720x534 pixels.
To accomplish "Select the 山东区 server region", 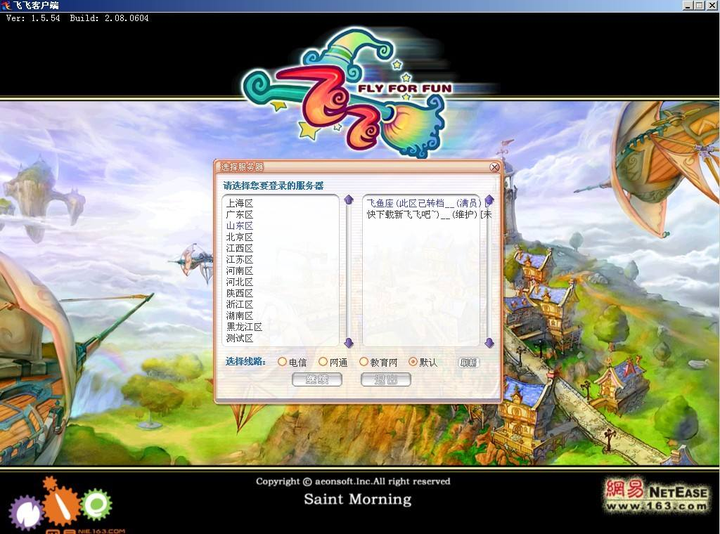I will pos(239,226).
